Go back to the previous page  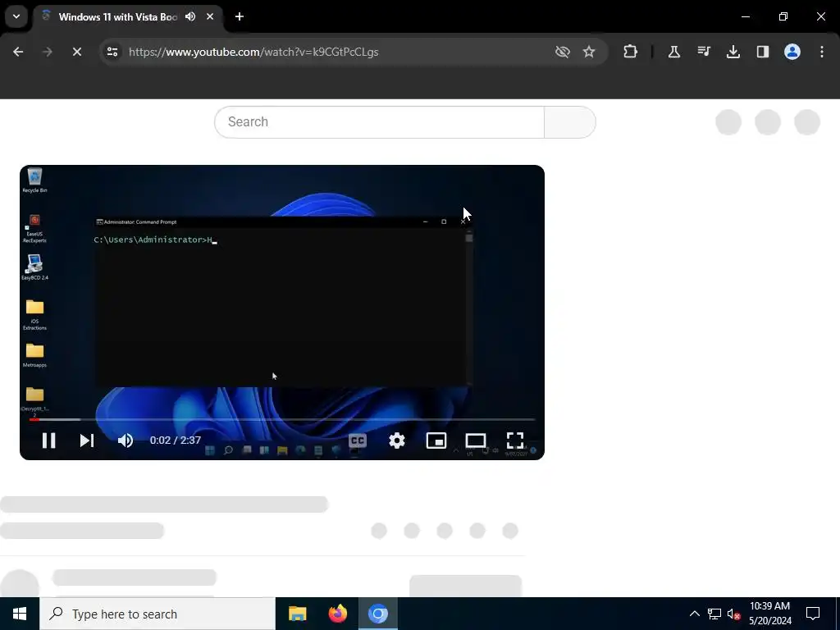tap(18, 52)
